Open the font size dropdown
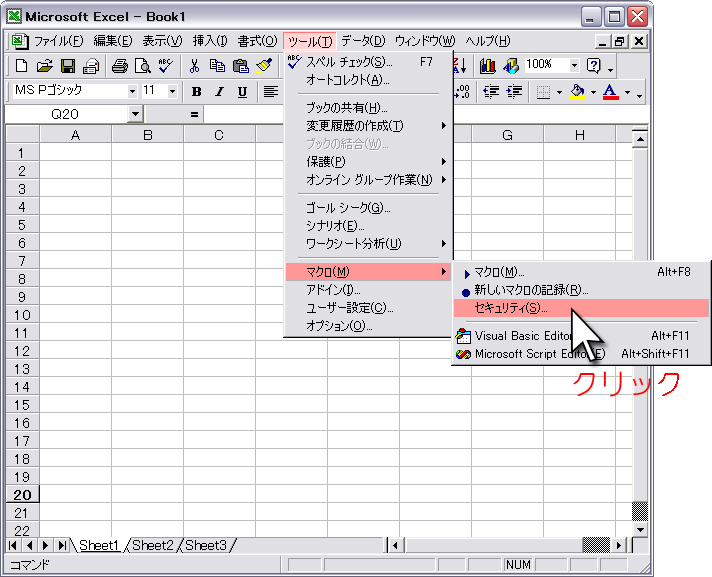This screenshot has width=712, height=577. [x=172, y=92]
